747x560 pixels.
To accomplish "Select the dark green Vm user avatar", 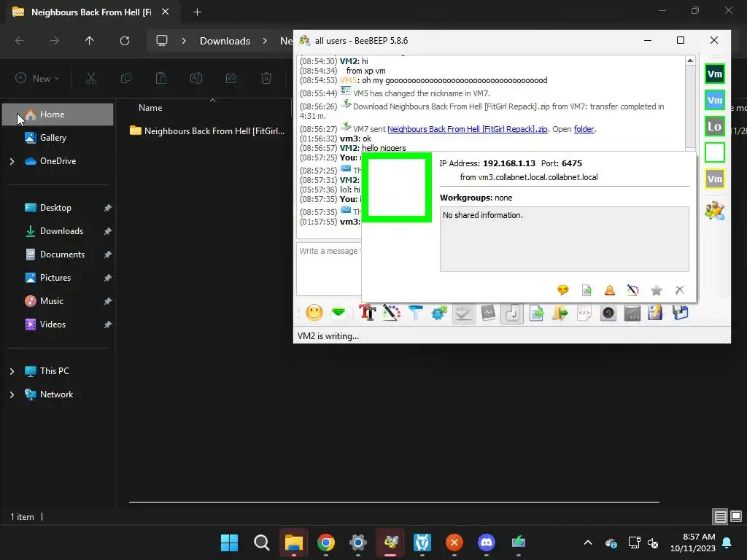I will tap(715, 74).
